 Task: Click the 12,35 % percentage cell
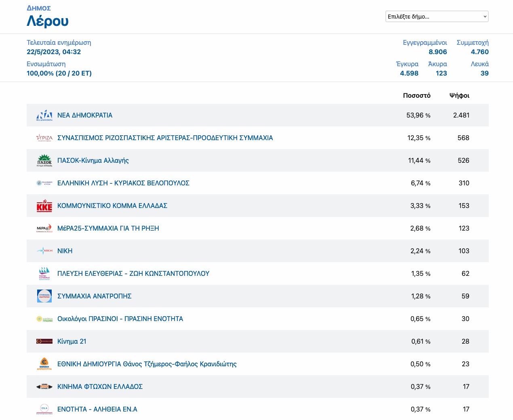pos(419,138)
